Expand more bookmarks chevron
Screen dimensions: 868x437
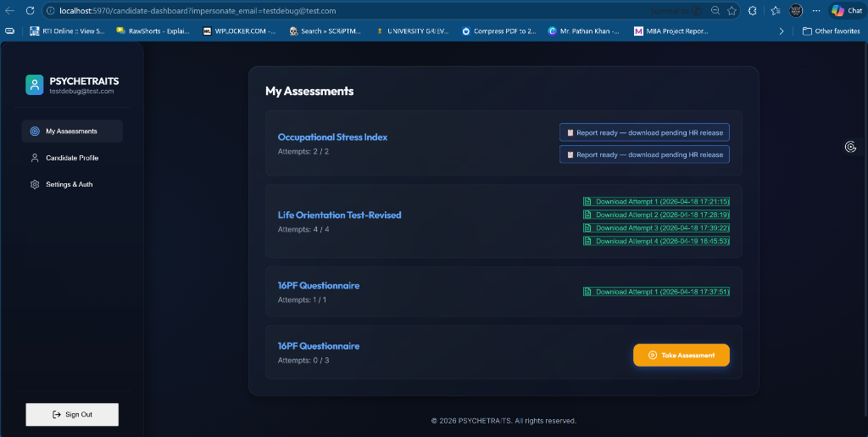pos(781,31)
